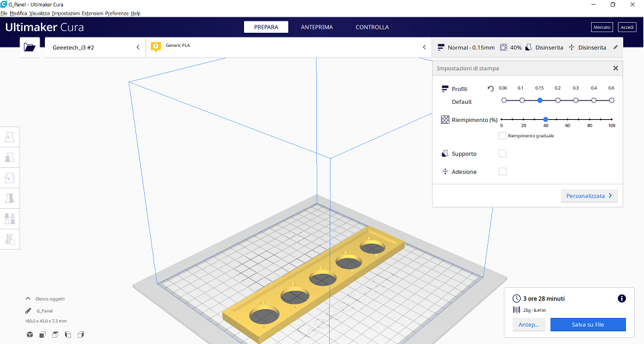The height and width of the screenshot is (344, 644).
Task: Switch to the CONTROLLA tab
Action: 372,27
